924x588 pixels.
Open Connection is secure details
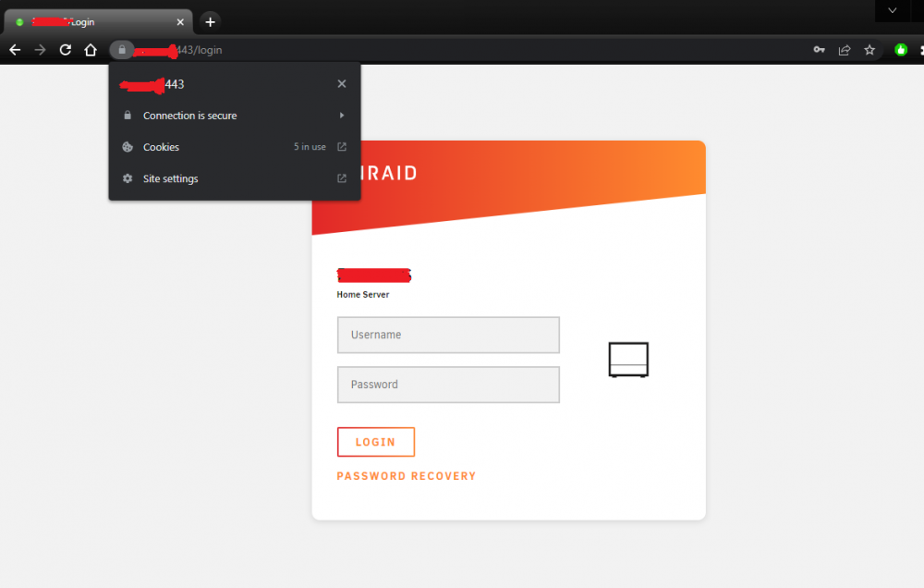(x=235, y=116)
